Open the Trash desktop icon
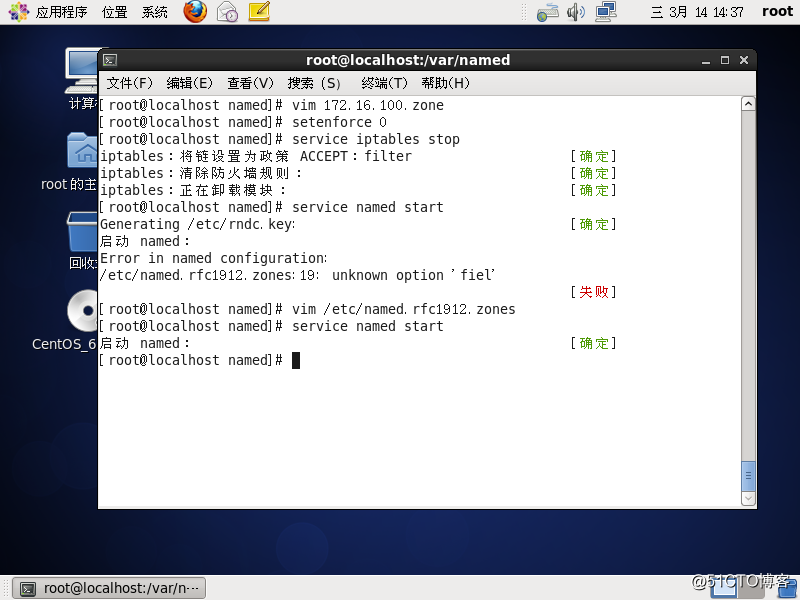 82,241
